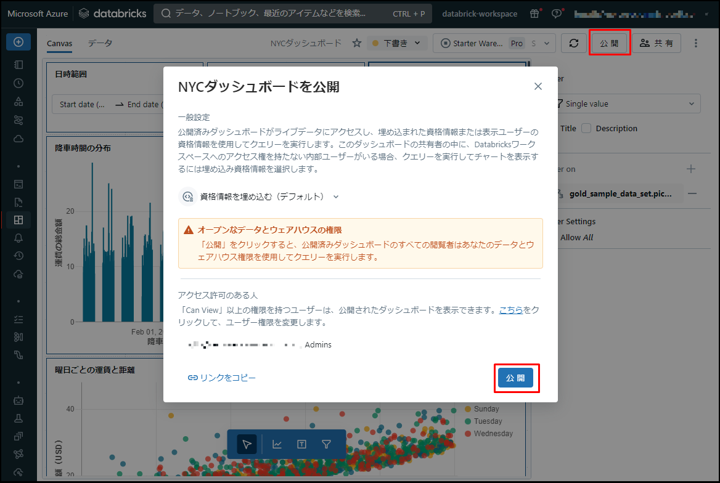Open the kebab more-options menu

[696, 44]
